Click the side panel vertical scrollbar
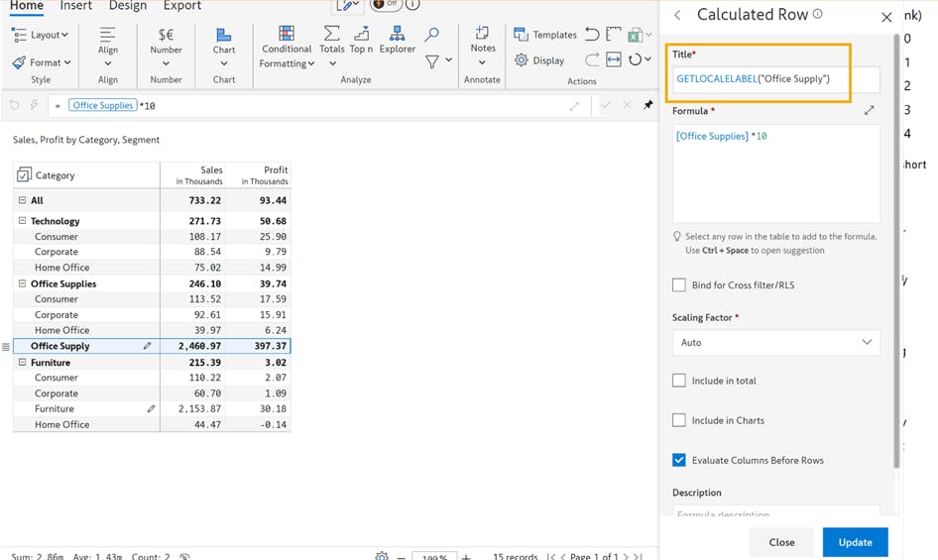The image size is (938, 560). point(896,252)
